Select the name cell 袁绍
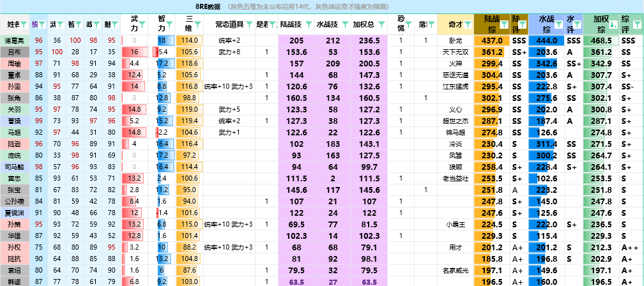The height and width of the screenshot is (286, 644). point(15,271)
